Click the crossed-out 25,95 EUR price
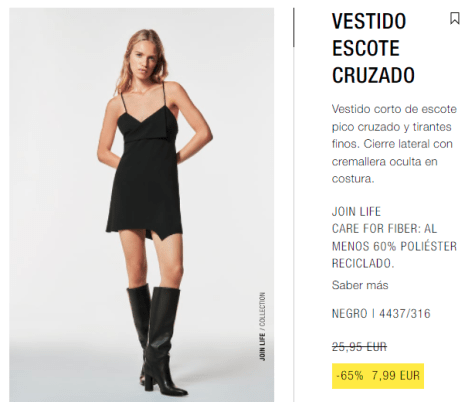 tap(359, 347)
